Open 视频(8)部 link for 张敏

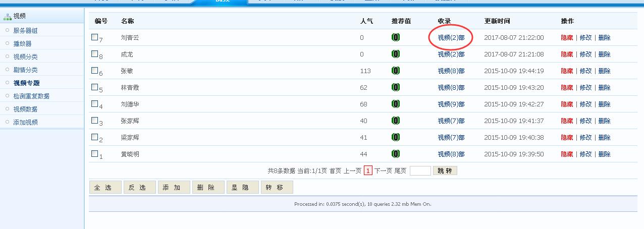pyautogui.click(x=451, y=71)
